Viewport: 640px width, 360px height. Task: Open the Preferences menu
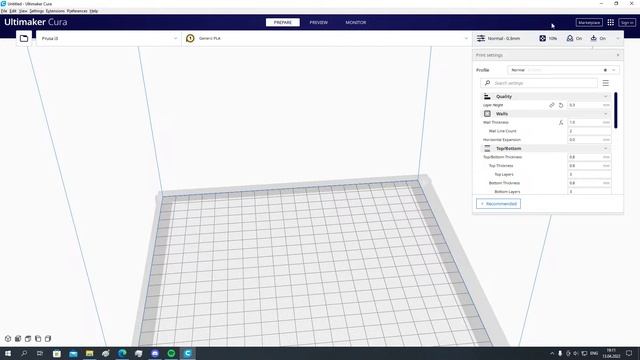click(77, 11)
